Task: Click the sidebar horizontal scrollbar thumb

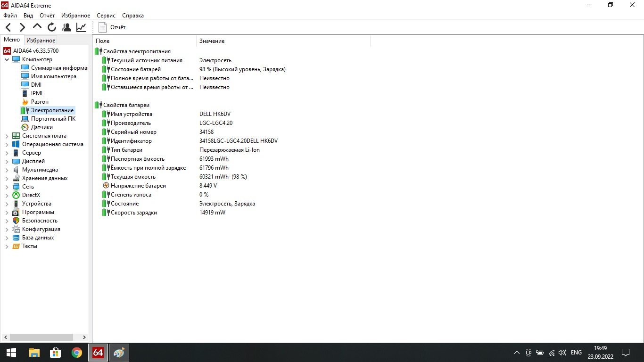Action: (41, 337)
